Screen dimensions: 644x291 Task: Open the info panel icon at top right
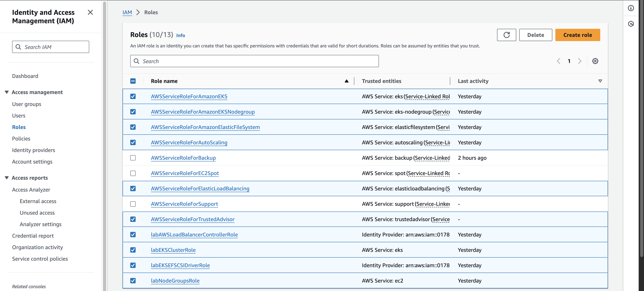tap(631, 8)
